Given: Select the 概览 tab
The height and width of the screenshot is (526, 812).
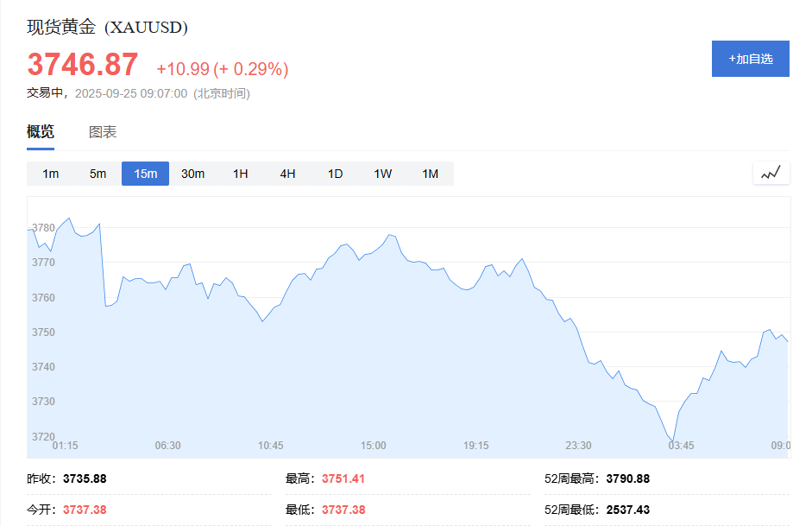Looking at the screenshot, I should (x=41, y=132).
